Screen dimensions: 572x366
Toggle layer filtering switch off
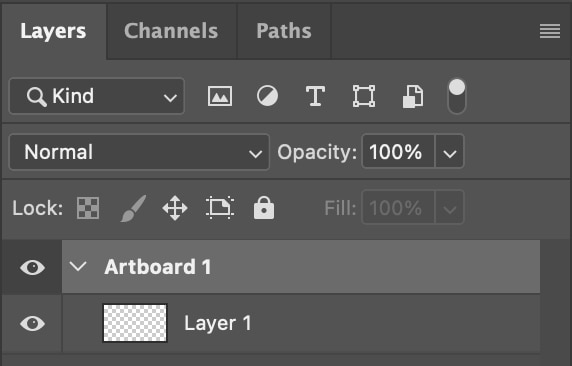point(457,97)
